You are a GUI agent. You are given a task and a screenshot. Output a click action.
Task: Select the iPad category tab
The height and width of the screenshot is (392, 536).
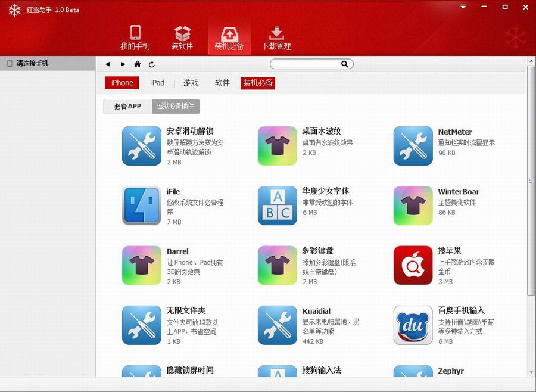coord(158,83)
